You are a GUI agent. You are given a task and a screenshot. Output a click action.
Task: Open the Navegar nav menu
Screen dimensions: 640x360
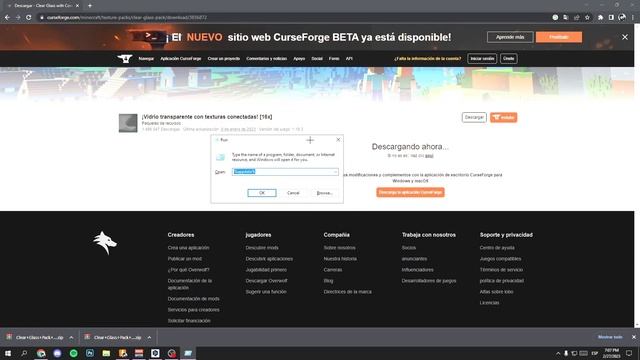click(146, 59)
